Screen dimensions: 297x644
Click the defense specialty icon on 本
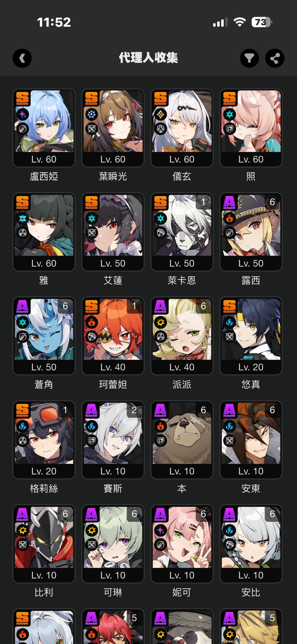click(160, 440)
